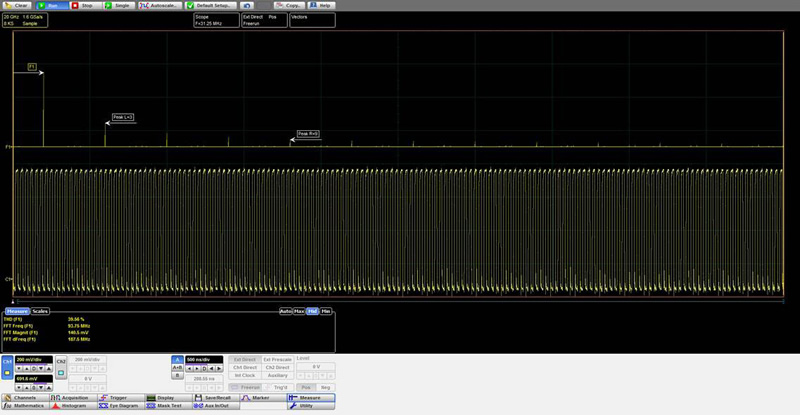Click the FFT Freq (F1) measurement row

tap(46, 326)
